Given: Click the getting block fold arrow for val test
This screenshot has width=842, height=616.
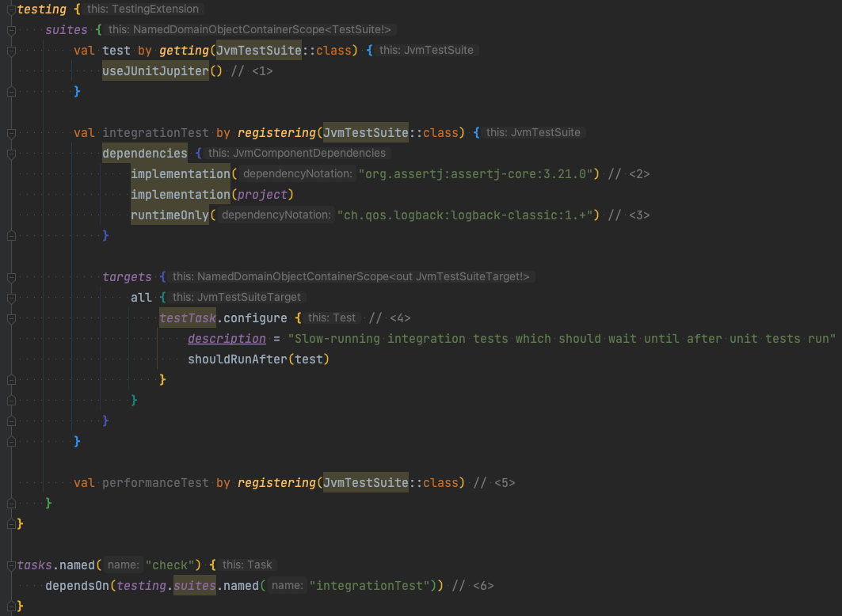Looking at the screenshot, I should pyautogui.click(x=11, y=50).
